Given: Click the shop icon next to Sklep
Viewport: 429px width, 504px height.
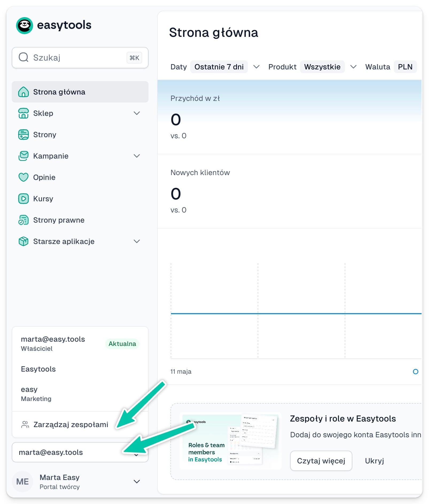Looking at the screenshot, I should point(24,113).
